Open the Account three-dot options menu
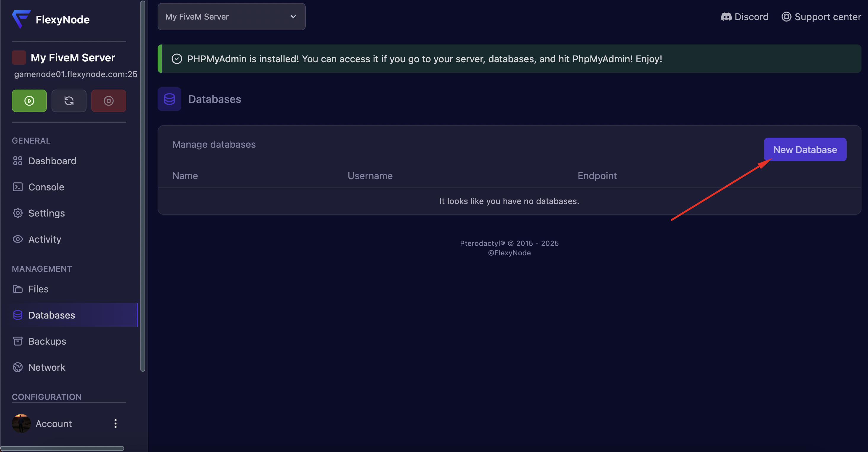Viewport: 868px width, 452px height. click(x=115, y=423)
